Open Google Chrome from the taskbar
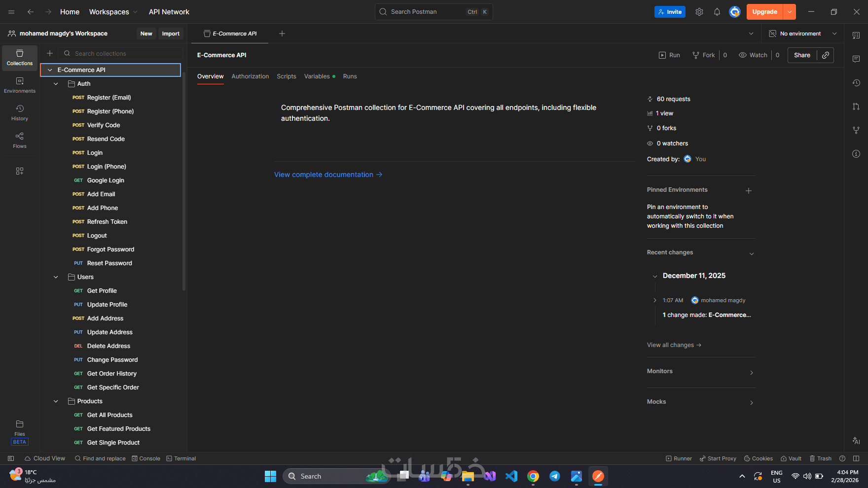 pyautogui.click(x=533, y=476)
